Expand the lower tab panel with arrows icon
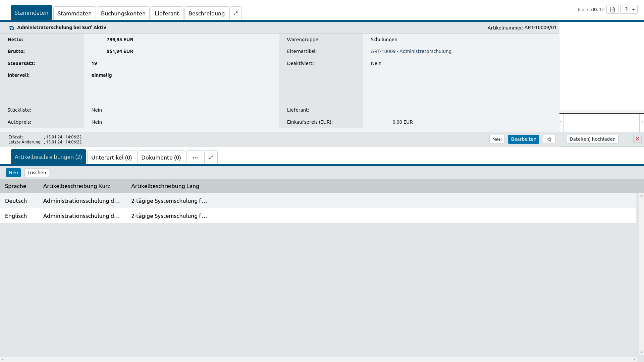 point(211,158)
